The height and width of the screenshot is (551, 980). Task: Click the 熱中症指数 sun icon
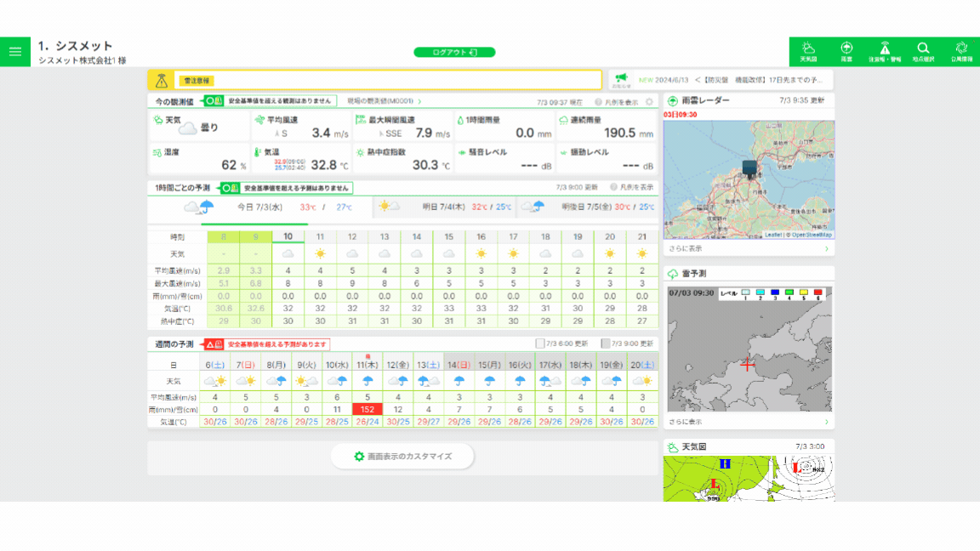pyautogui.click(x=360, y=152)
